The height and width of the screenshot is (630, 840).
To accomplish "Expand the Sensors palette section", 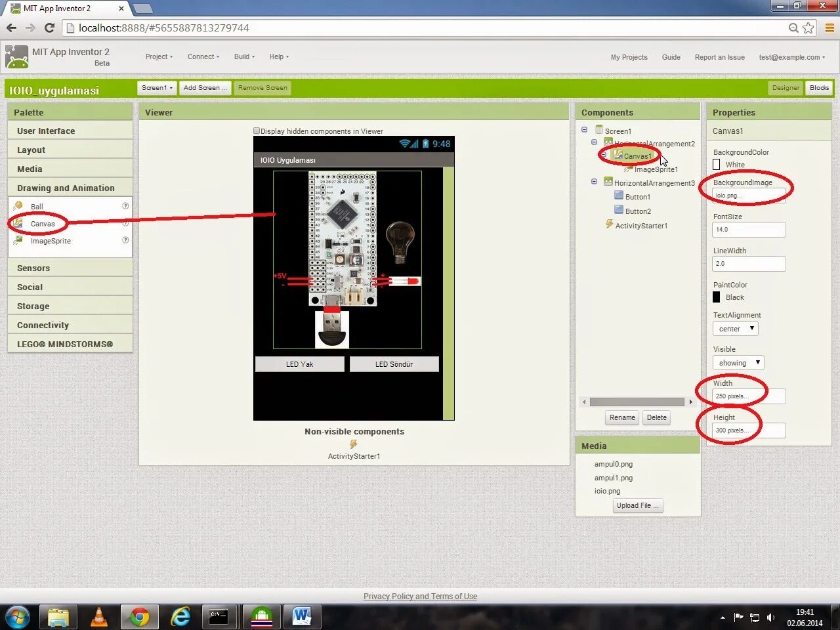I will (70, 268).
